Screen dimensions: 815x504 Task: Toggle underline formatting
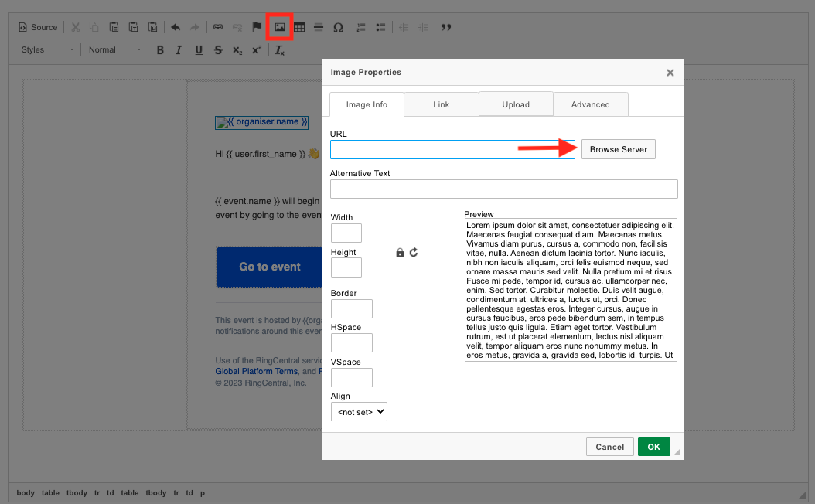pyautogui.click(x=199, y=50)
